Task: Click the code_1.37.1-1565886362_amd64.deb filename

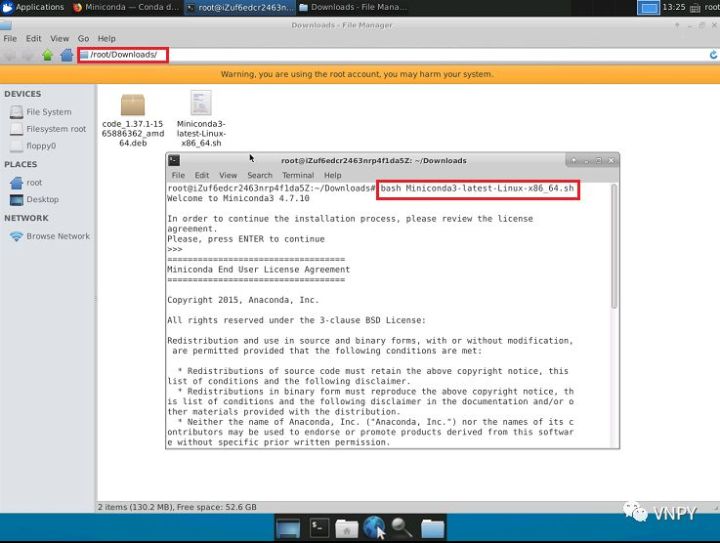Action: coord(133,134)
